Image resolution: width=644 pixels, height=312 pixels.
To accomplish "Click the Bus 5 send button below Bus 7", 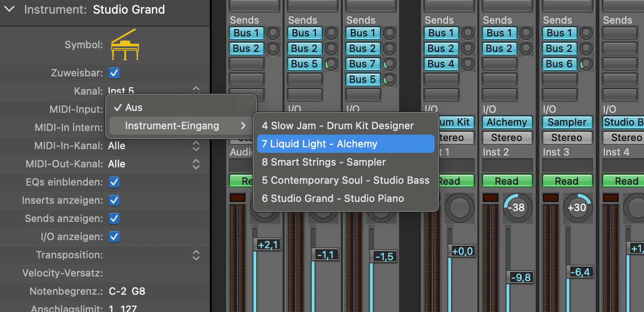I will [x=363, y=80].
